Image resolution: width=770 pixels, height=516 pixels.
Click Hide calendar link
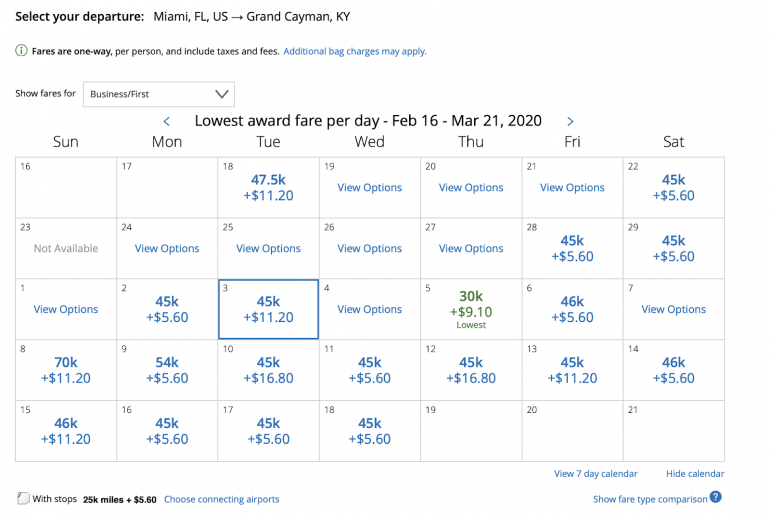click(695, 474)
